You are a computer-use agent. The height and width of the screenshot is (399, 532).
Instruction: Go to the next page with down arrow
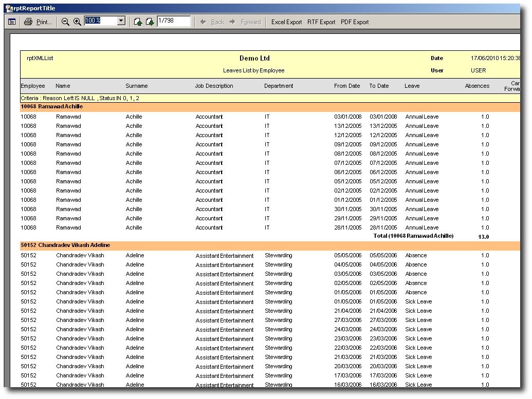[x=150, y=22]
